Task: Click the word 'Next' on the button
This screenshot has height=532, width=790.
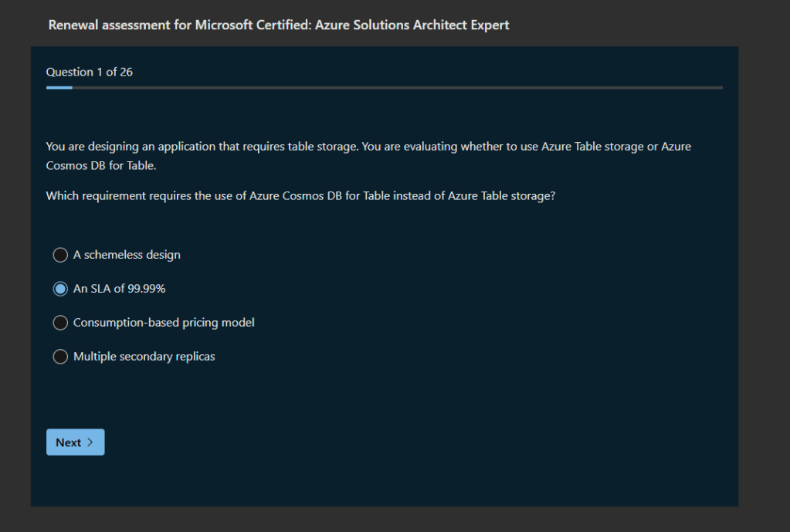Action: tap(68, 442)
